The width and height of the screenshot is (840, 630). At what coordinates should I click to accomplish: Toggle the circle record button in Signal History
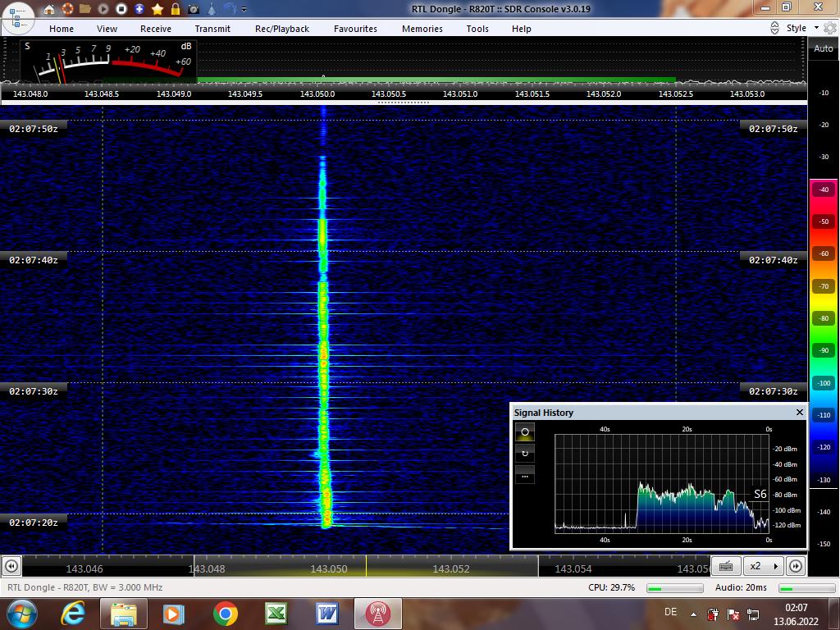[525, 431]
